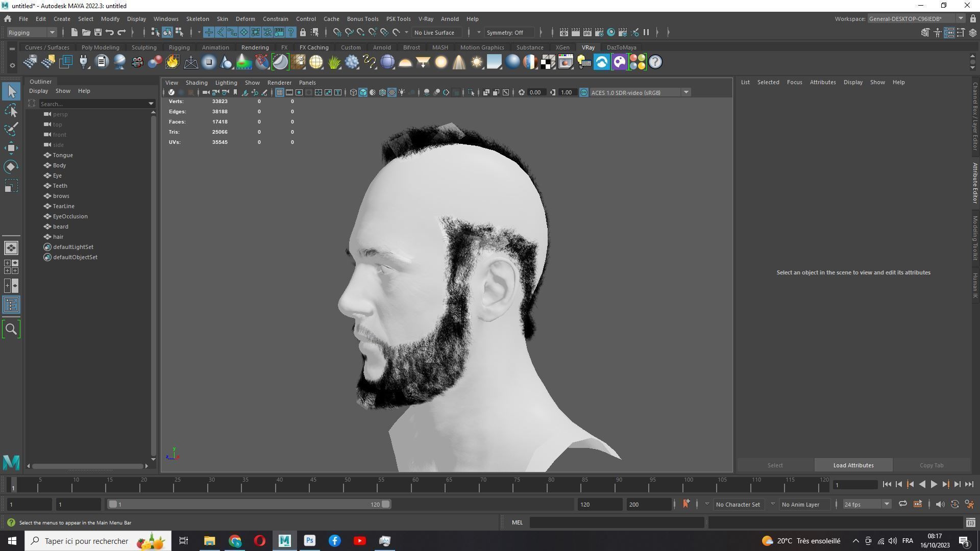Activate the Lasso Select tool
Screen dimensions: 980x551
(x=11, y=110)
